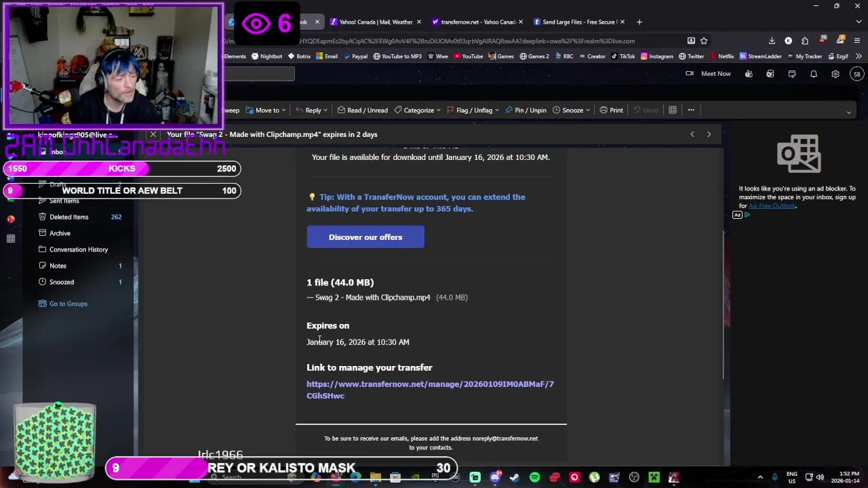This screenshot has width=868, height=488.
Task: Open the taskbar volume control
Action: point(820,477)
